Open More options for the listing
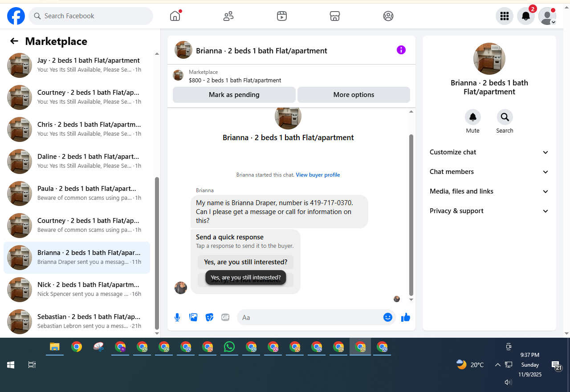Viewport: 570px width, 392px height. point(354,95)
